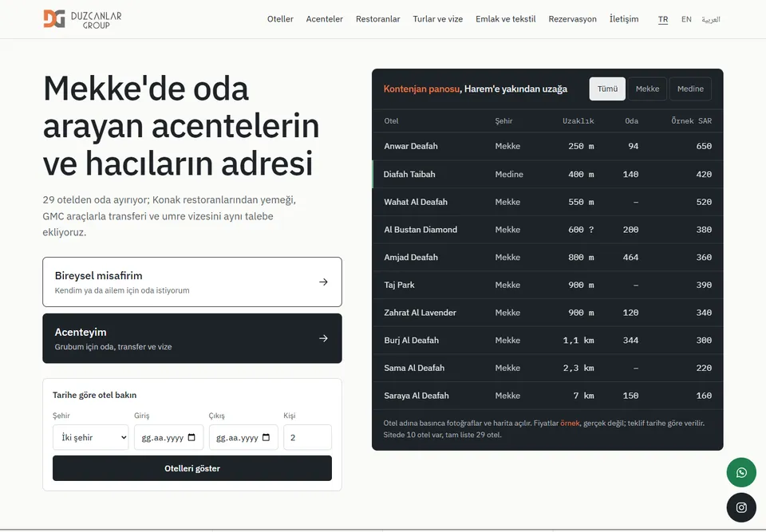The height and width of the screenshot is (532, 766).
Task: Focus the Giriş date field
Action: (168, 437)
